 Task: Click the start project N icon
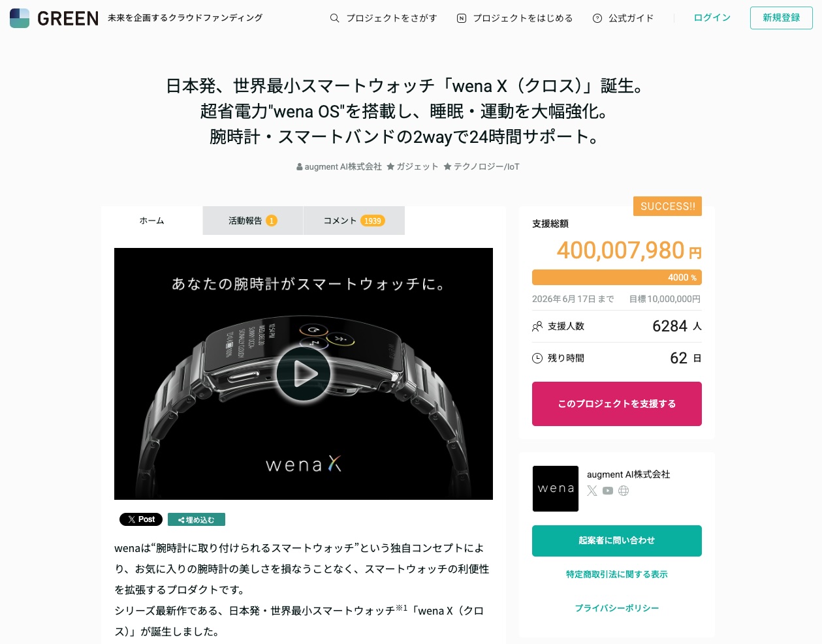click(462, 18)
